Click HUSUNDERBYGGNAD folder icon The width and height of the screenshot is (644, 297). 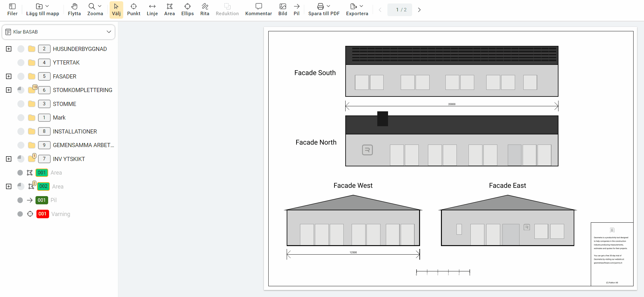pyautogui.click(x=32, y=49)
